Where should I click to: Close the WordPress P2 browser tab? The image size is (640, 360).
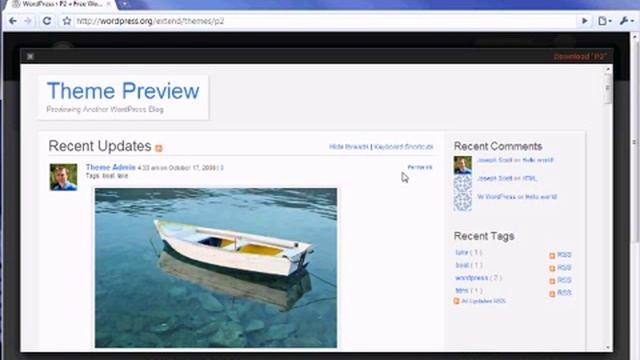(x=109, y=4)
